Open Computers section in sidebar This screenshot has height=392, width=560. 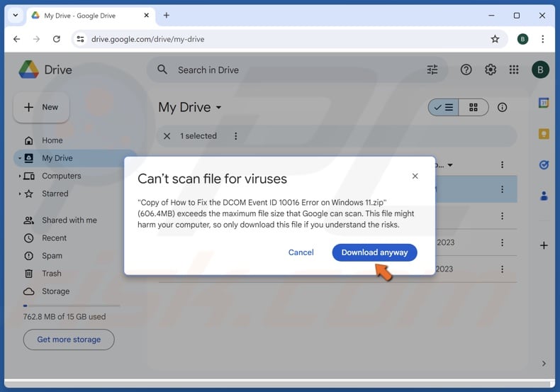pos(62,176)
